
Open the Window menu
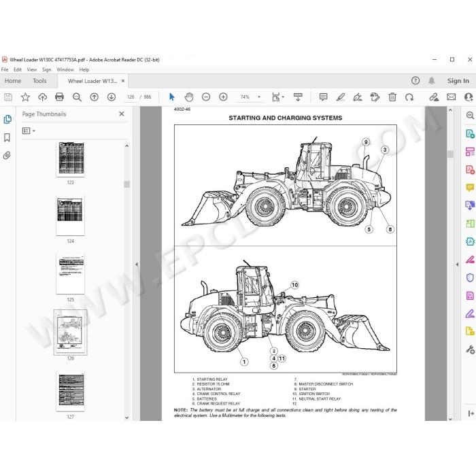coord(65,69)
